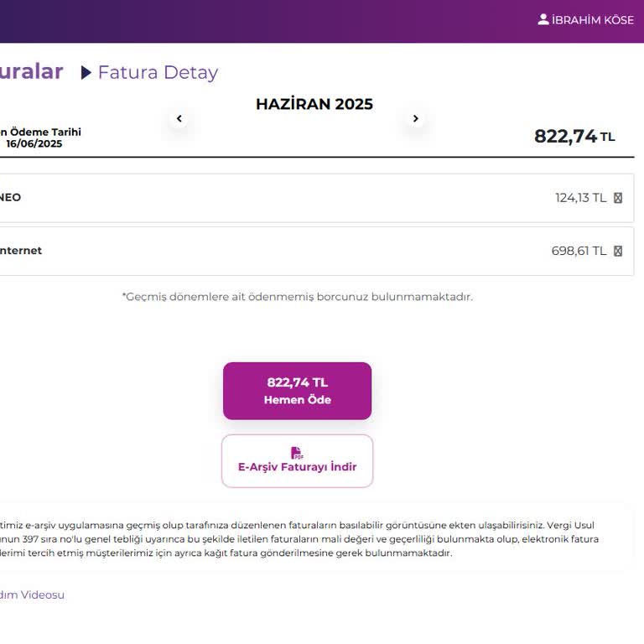The width and height of the screenshot is (644, 644).
Task: Go to the next month with right chevron
Action: pos(415,119)
